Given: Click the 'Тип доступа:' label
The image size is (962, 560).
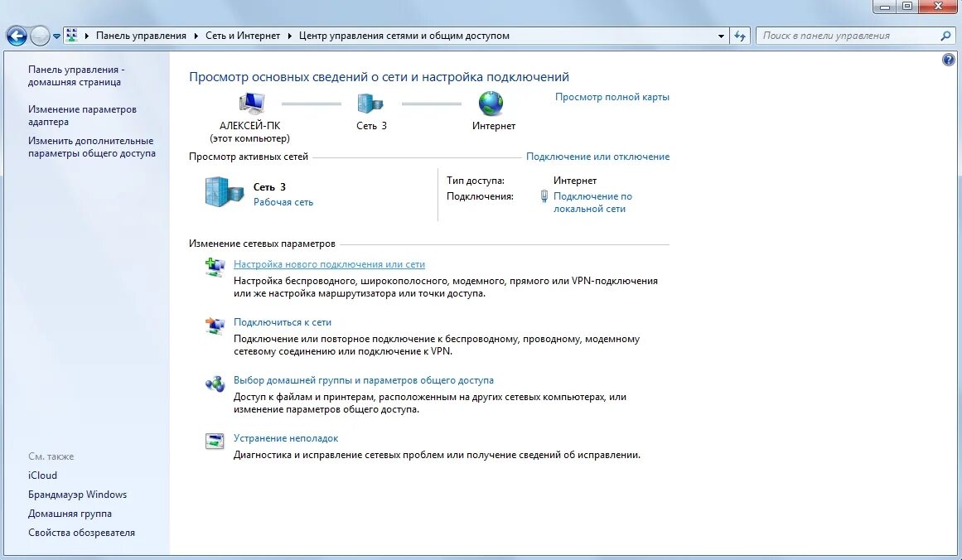Looking at the screenshot, I should tap(476, 181).
